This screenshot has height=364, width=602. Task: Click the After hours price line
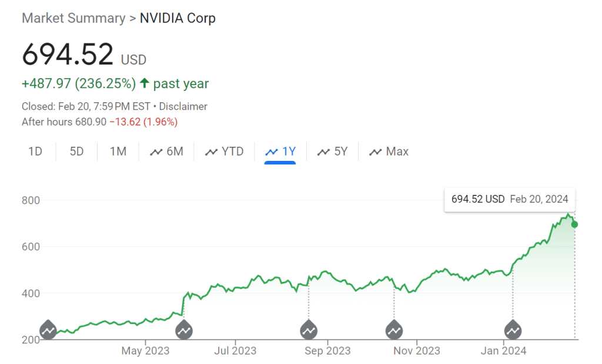[99, 122]
